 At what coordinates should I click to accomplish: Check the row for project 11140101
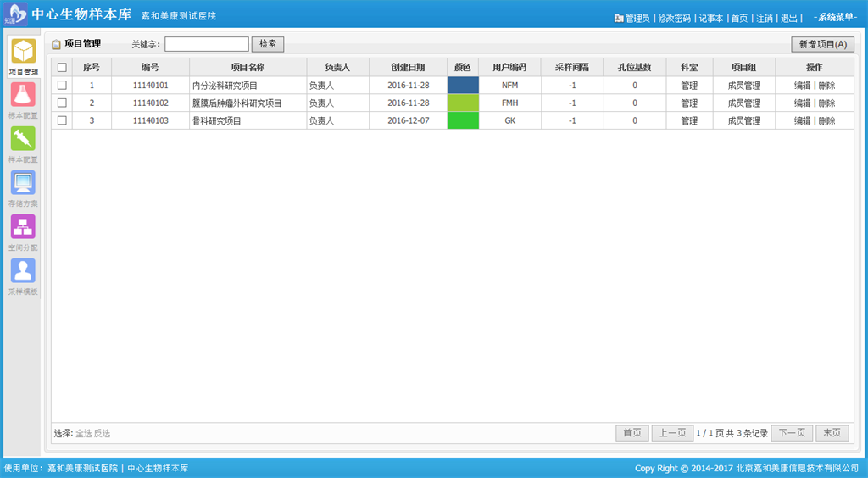(62, 86)
